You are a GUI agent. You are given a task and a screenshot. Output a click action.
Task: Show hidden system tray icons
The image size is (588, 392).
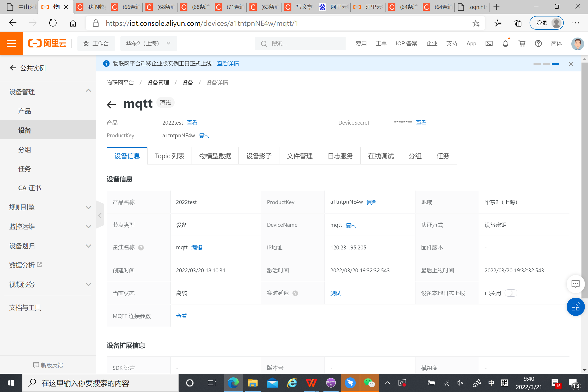coord(388,383)
